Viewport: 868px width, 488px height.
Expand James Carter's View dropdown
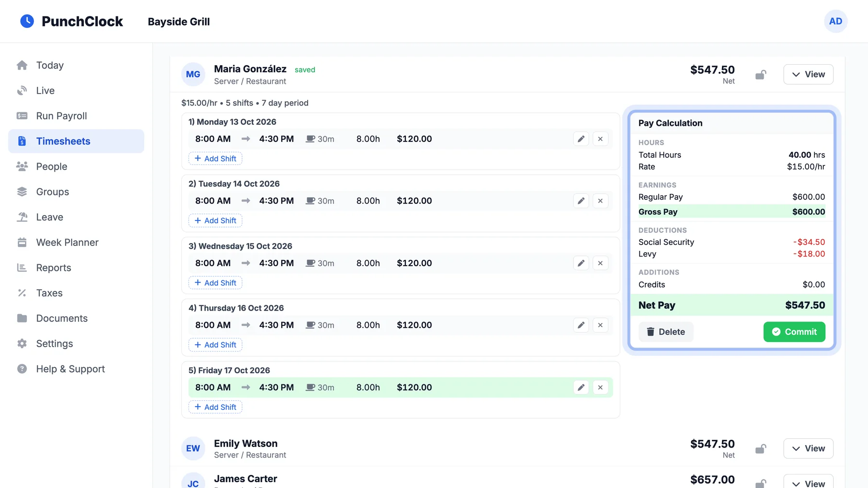click(808, 482)
